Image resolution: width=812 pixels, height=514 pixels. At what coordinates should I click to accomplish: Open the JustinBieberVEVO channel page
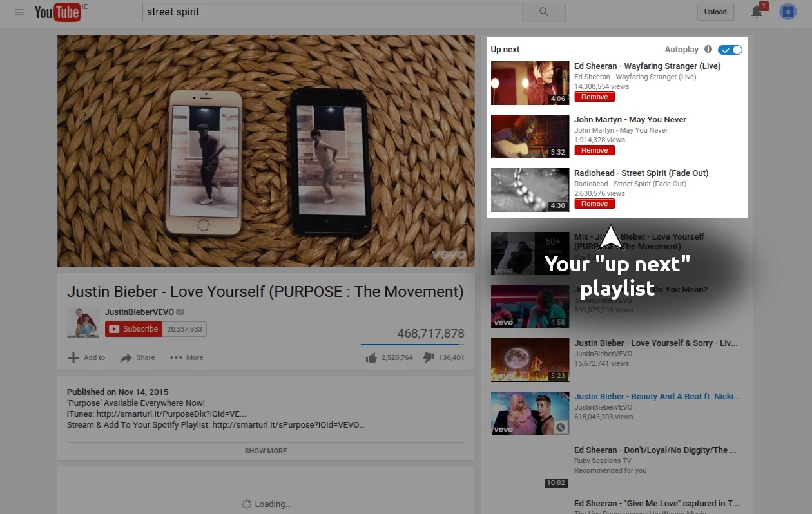[139, 312]
